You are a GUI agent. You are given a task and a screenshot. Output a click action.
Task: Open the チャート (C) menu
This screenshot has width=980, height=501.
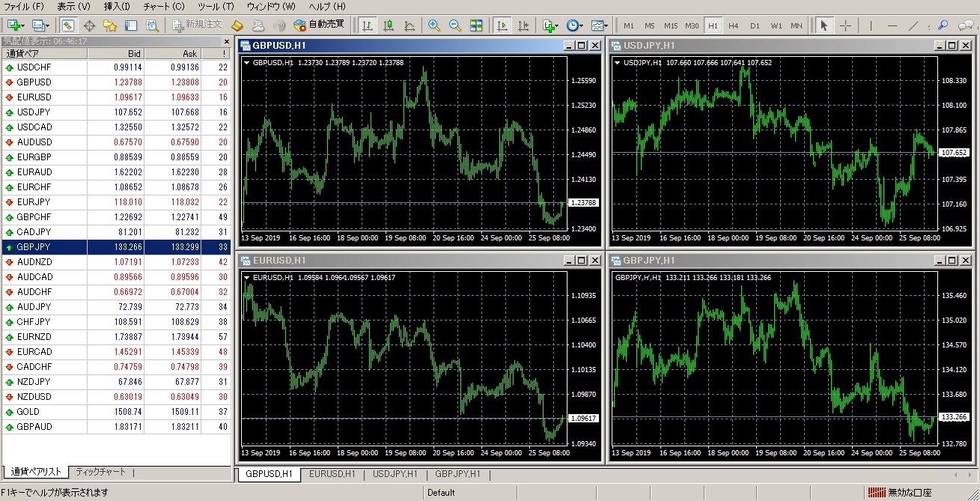click(163, 7)
